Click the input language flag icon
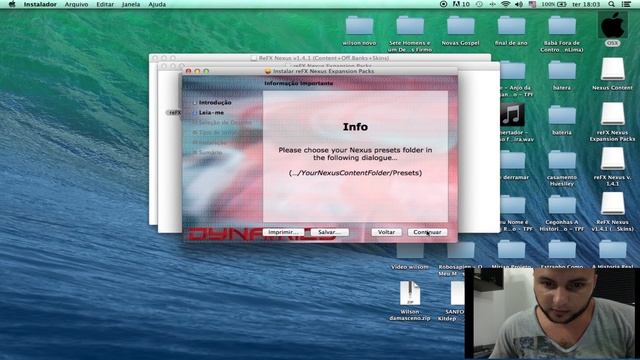The image size is (640, 360). pos(532,4)
